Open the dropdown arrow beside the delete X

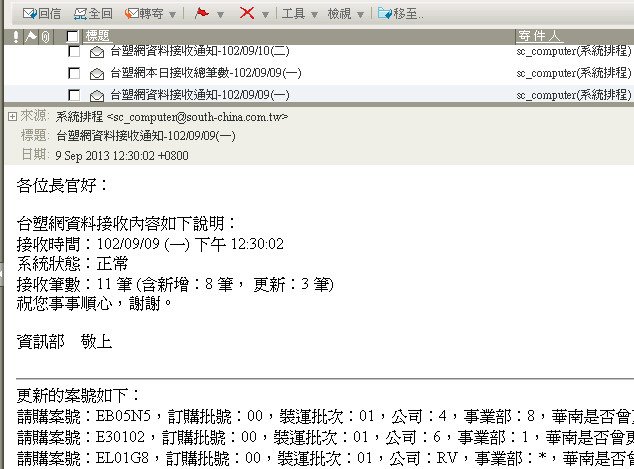tap(265, 15)
